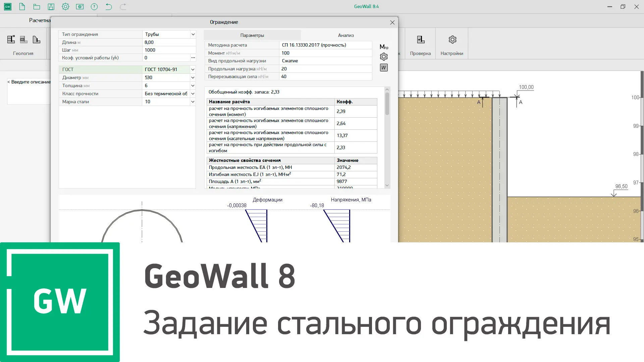The image size is (644, 362).
Task: Expand the ГОСТ 10704-91 dropdown
Action: tap(193, 69)
